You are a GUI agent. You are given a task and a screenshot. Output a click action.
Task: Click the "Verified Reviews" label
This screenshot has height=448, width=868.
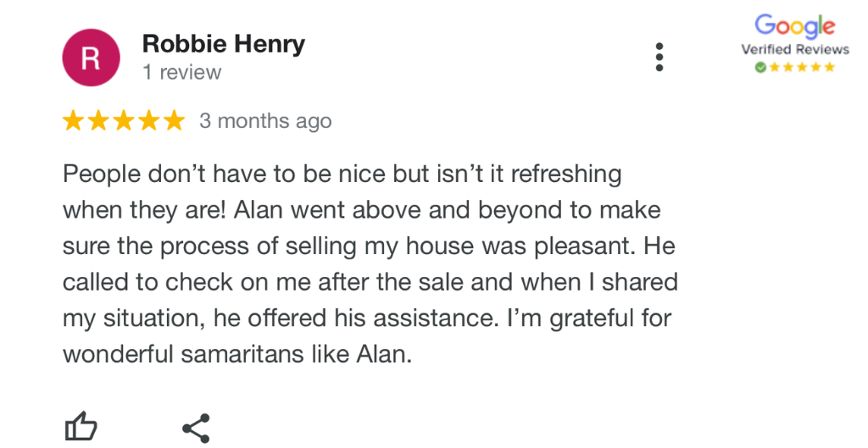click(795, 49)
